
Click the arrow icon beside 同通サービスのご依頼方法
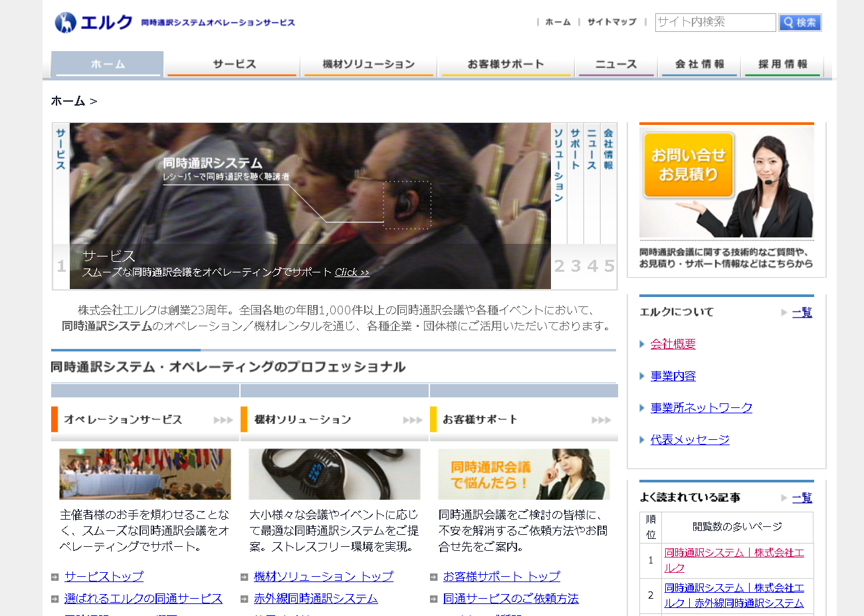click(x=433, y=598)
